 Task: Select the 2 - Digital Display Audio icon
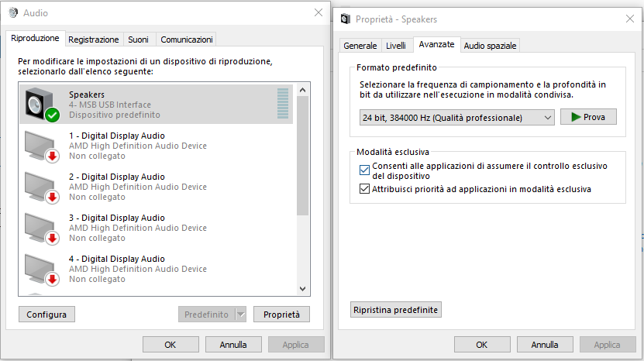tap(42, 187)
